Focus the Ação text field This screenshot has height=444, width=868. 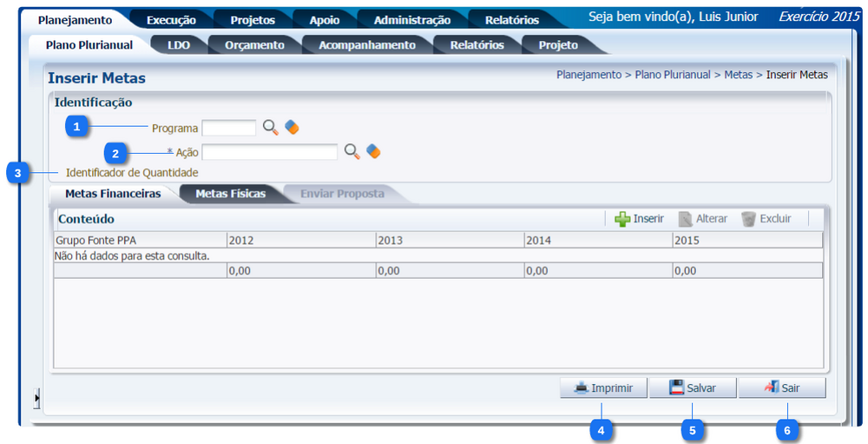(x=269, y=152)
